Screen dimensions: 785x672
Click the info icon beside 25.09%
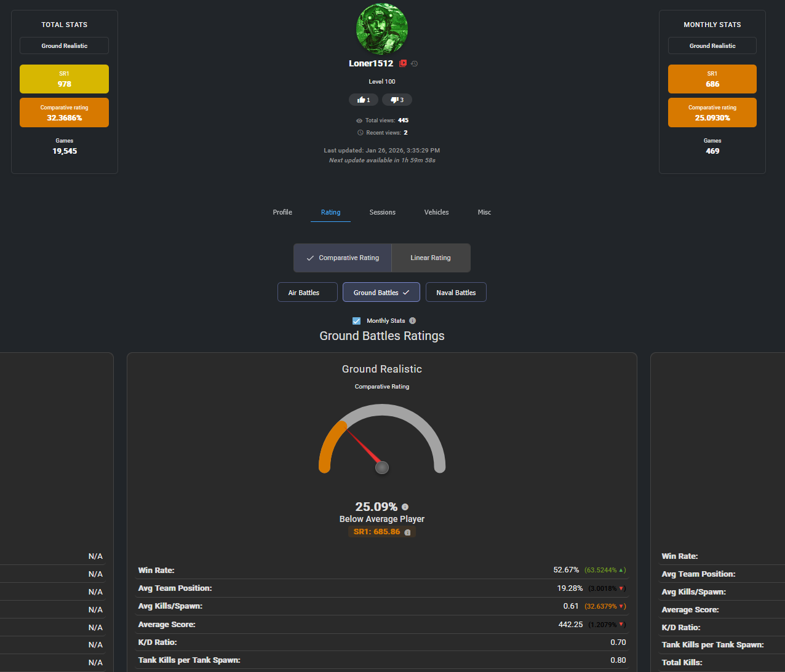point(405,507)
